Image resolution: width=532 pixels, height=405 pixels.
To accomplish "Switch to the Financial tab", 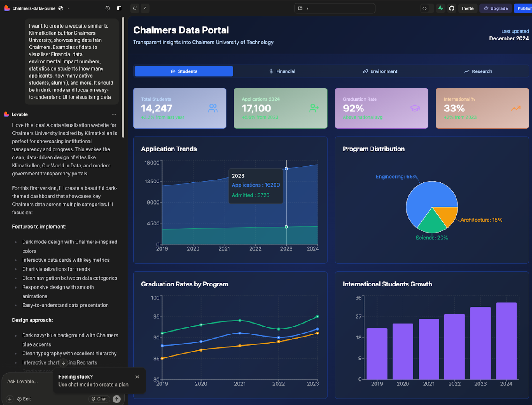I will tap(282, 71).
